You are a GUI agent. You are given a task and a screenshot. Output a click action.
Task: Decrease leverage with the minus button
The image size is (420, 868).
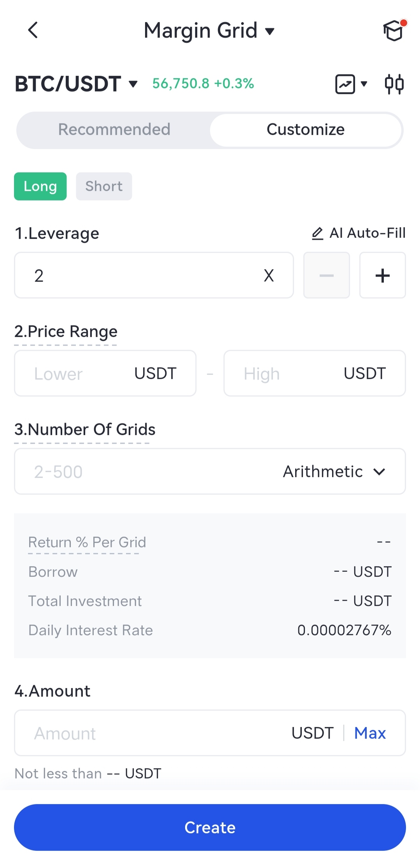coord(326,276)
